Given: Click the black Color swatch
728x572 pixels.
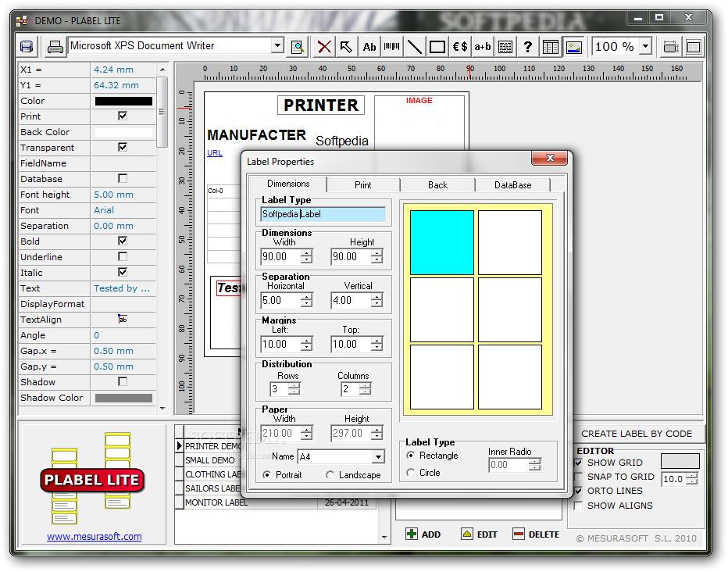Looking at the screenshot, I should click(123, 101).
